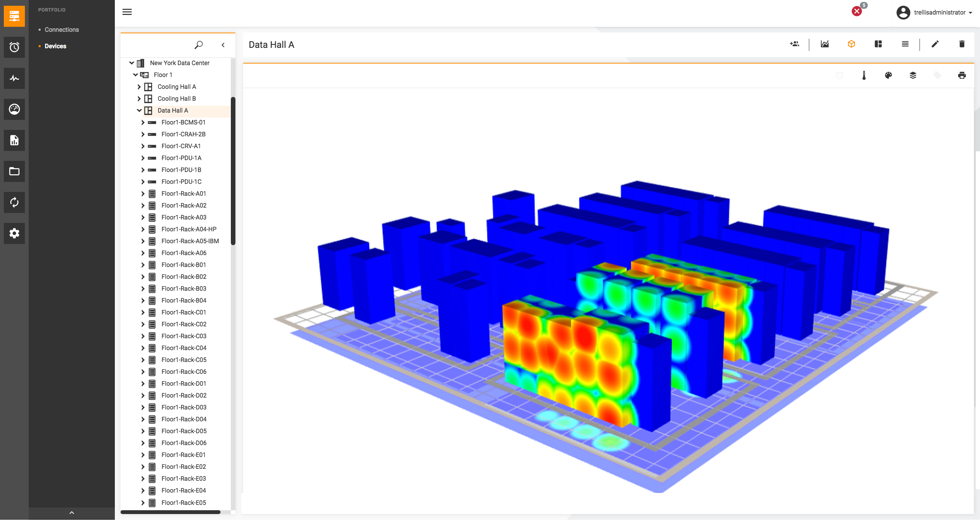
Task: Go to the Connections section
Action: tap(62, 29)
